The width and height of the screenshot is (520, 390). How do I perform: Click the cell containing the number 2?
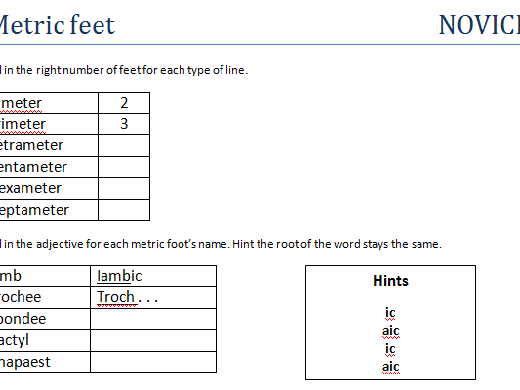(x=124, y=103)
